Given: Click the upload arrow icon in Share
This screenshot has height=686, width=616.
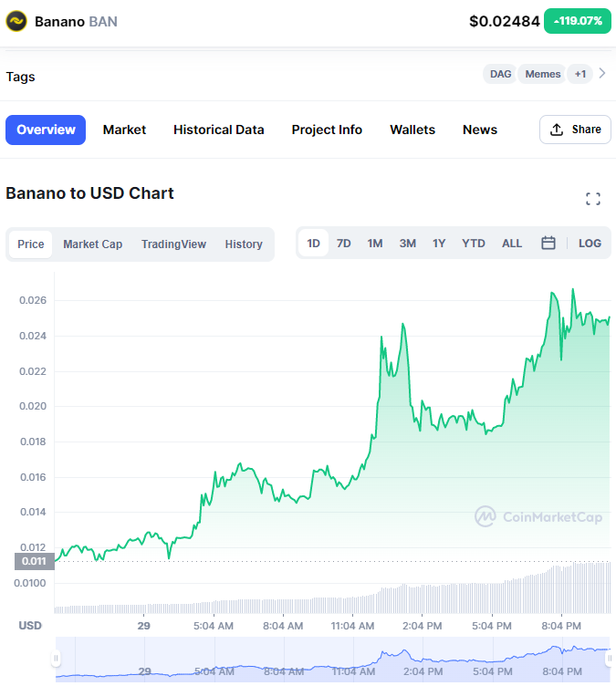Looking at the screenshot, I should pyautogui.click(x=557, y=130).
